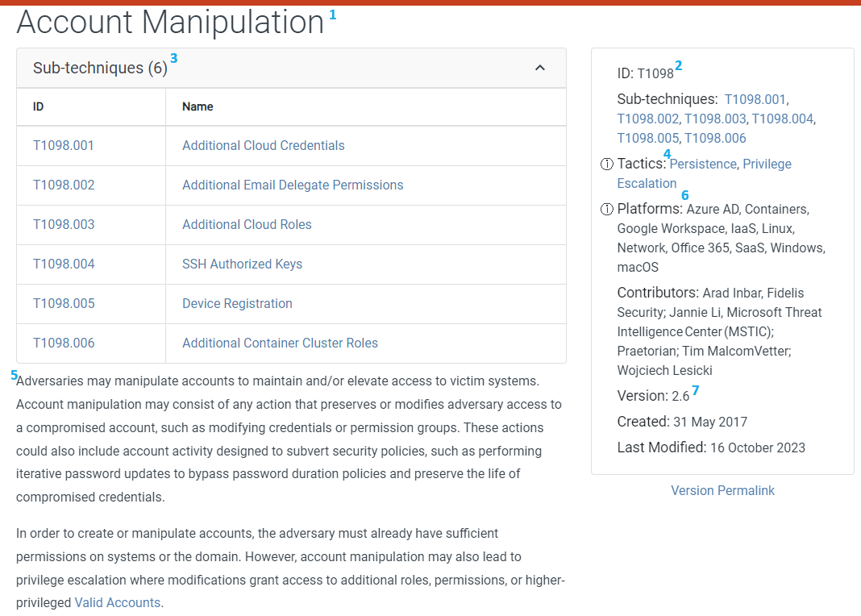Image resolution: width=861 pixels, height=616 pixels.
Task: Click T1098.006 in the sidebar sub-techniques list
Action: pos(715,139)
